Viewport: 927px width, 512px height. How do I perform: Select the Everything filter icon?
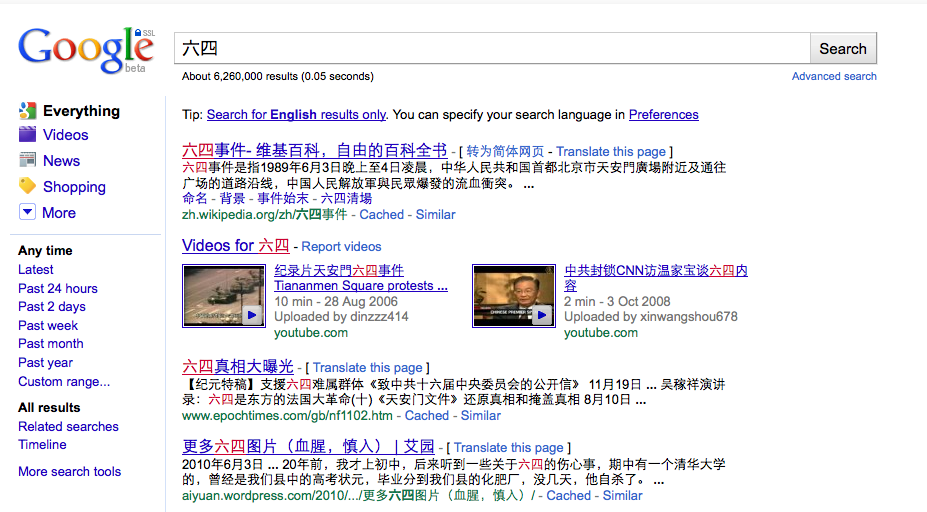coord(27,111)
